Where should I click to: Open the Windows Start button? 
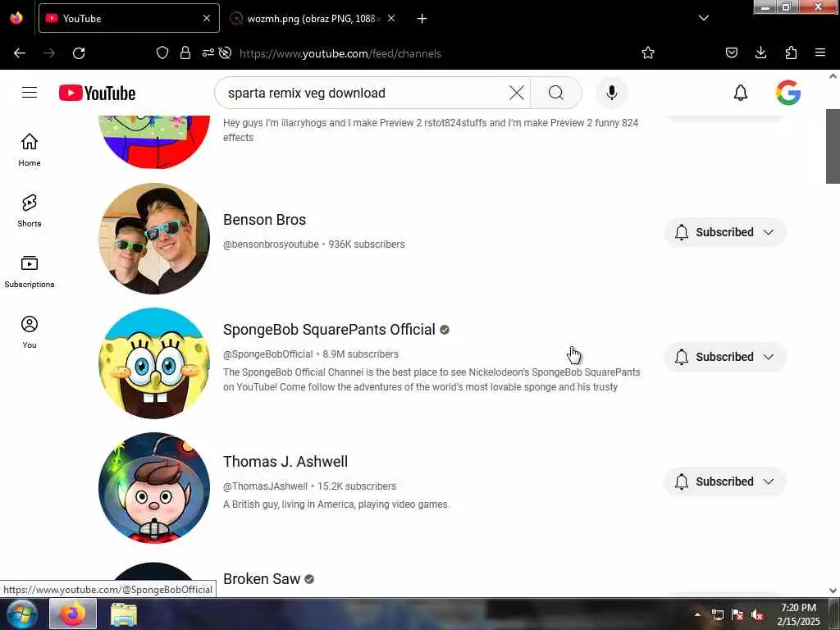tap(21, 614)
